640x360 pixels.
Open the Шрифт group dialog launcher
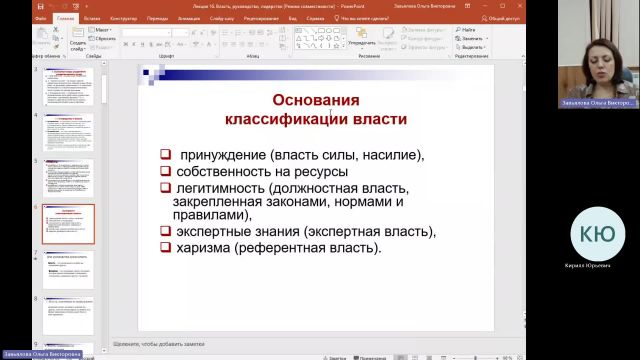tap(216, 56)
